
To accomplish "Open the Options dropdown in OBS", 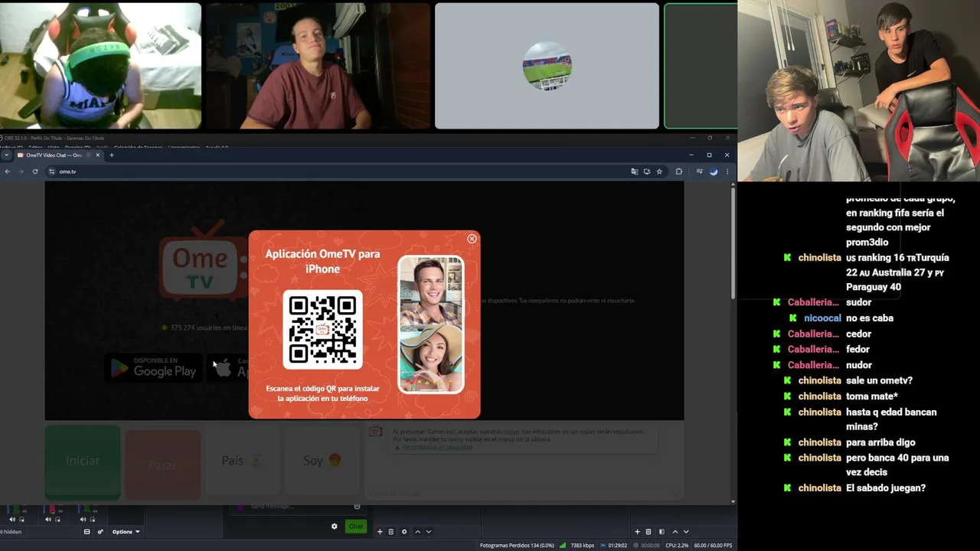I will (126, 532).
